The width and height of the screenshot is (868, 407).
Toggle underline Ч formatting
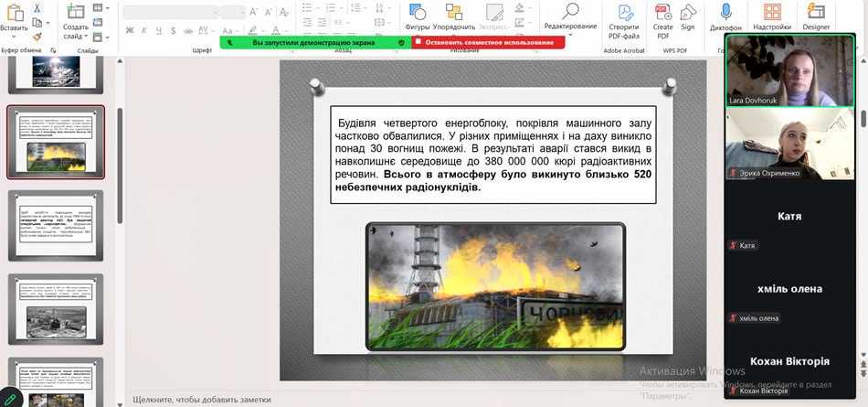tap(157, 30)
